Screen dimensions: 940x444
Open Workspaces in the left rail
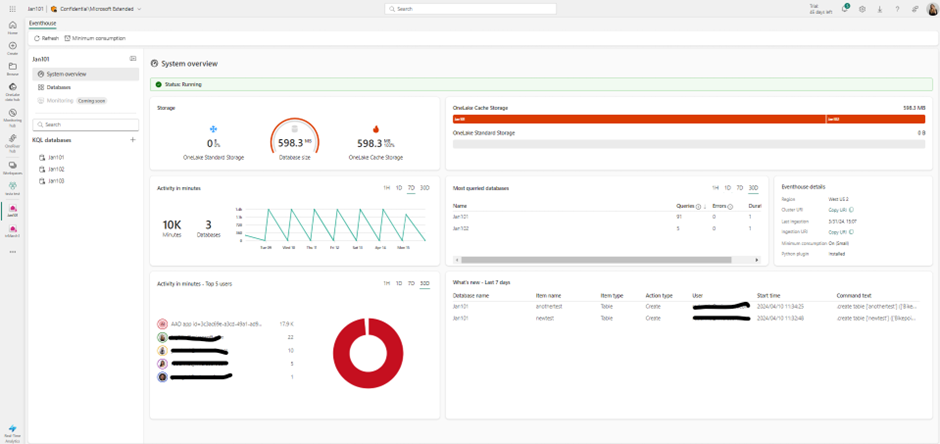13,167
